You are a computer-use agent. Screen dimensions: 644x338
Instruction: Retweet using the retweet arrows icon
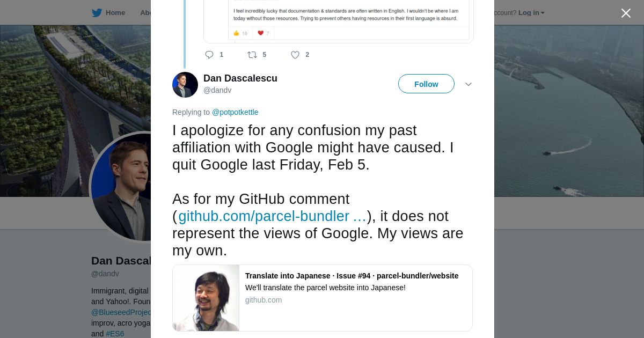pyautogui.click(x=252, y=55)
